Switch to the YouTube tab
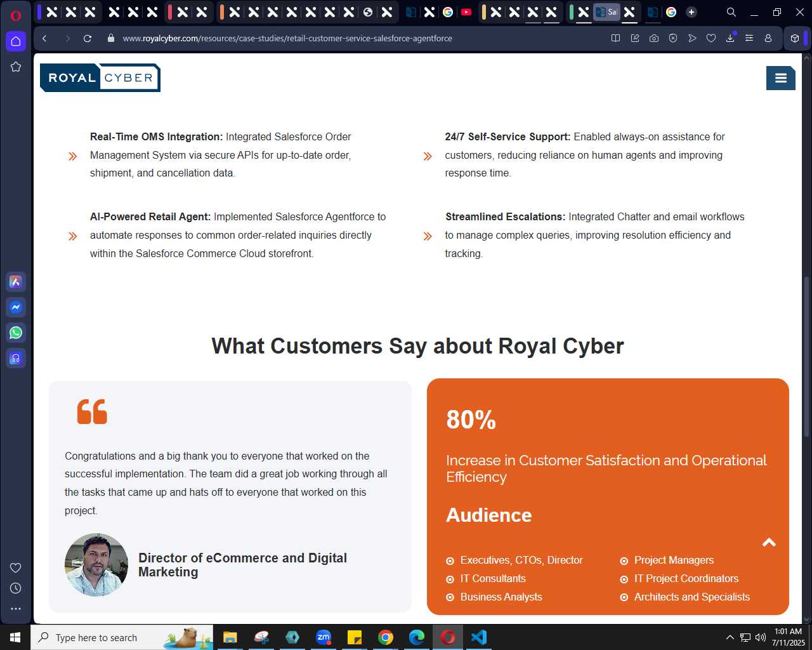Viewport: 812px width, 650px height. tap(466, 12)
